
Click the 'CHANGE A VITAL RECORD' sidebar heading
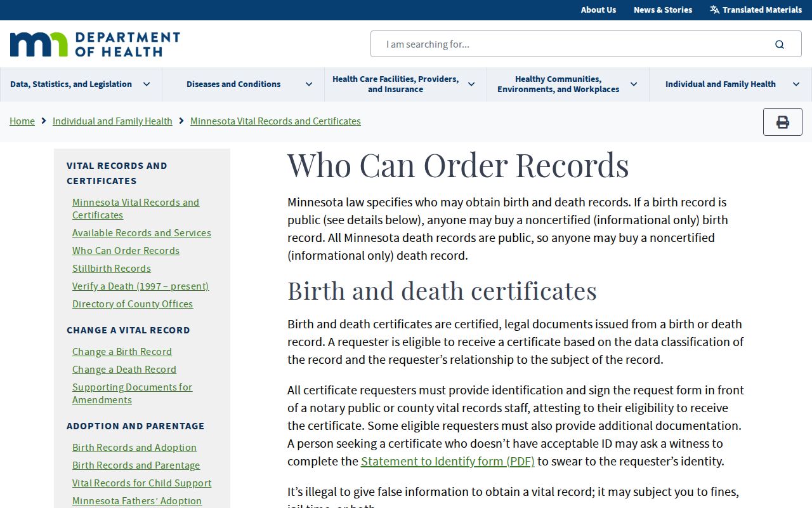click(128, 330)
